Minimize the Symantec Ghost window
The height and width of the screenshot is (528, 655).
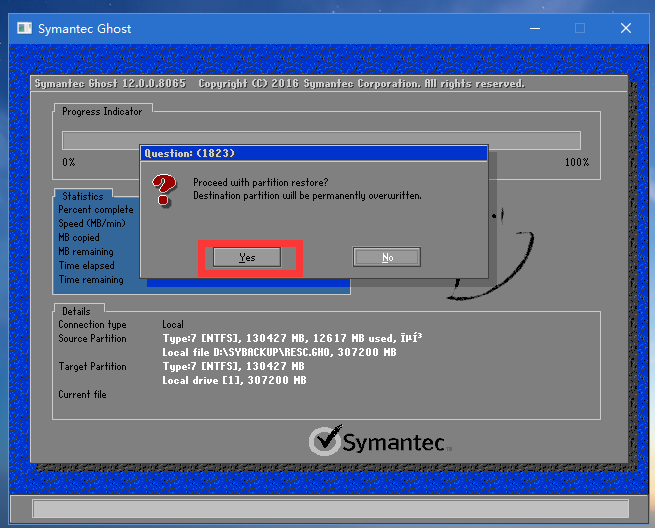pyautogui.click(x=535, y=28)
